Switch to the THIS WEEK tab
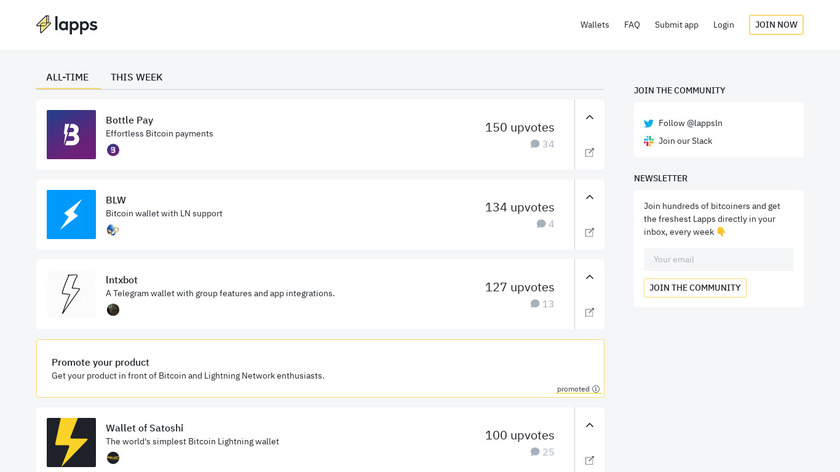The width and height of the screenshot is (840, 472). tap(137, 77)
